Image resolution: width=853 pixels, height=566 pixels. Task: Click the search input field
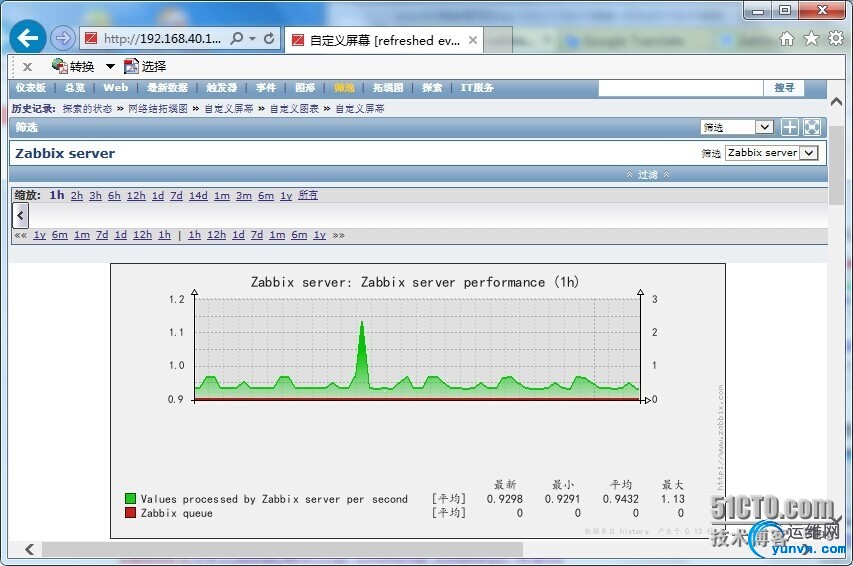click(x=681, y=88)
